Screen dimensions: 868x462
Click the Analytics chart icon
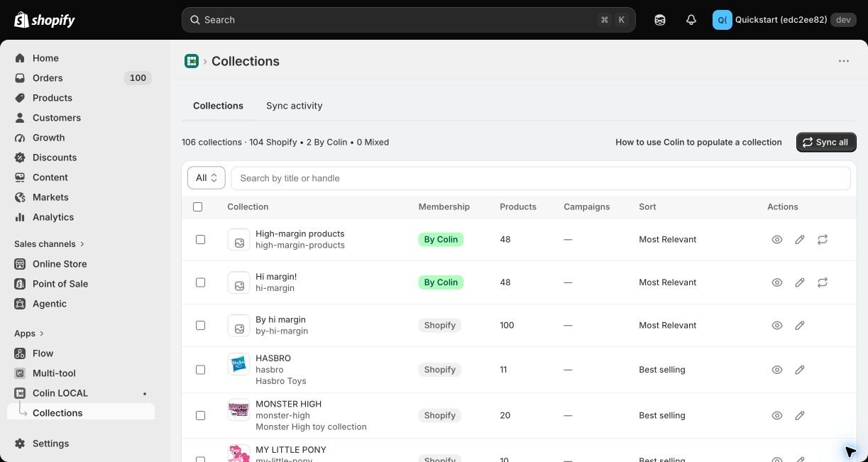pos(20,217)
